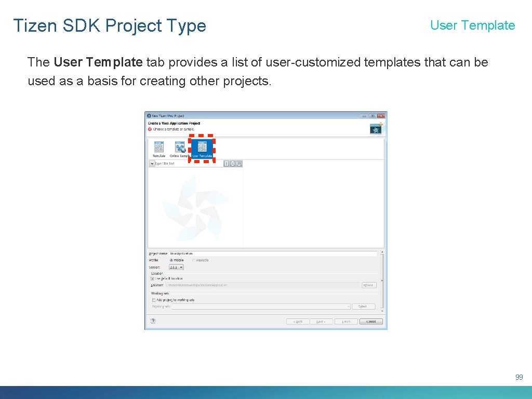Click the Back button
532x399 pixels.
pos(298,321)
